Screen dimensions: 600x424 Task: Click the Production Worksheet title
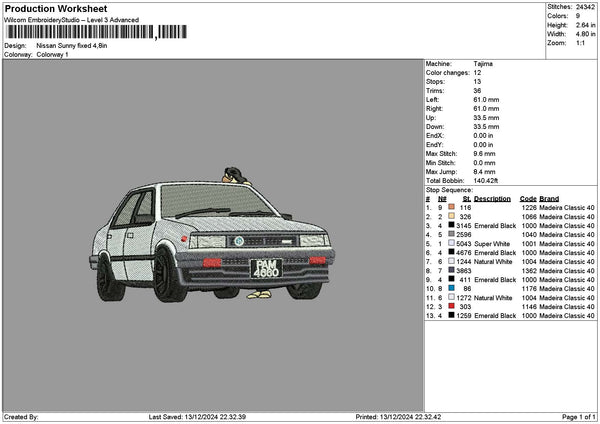click(x=56, y=9)
